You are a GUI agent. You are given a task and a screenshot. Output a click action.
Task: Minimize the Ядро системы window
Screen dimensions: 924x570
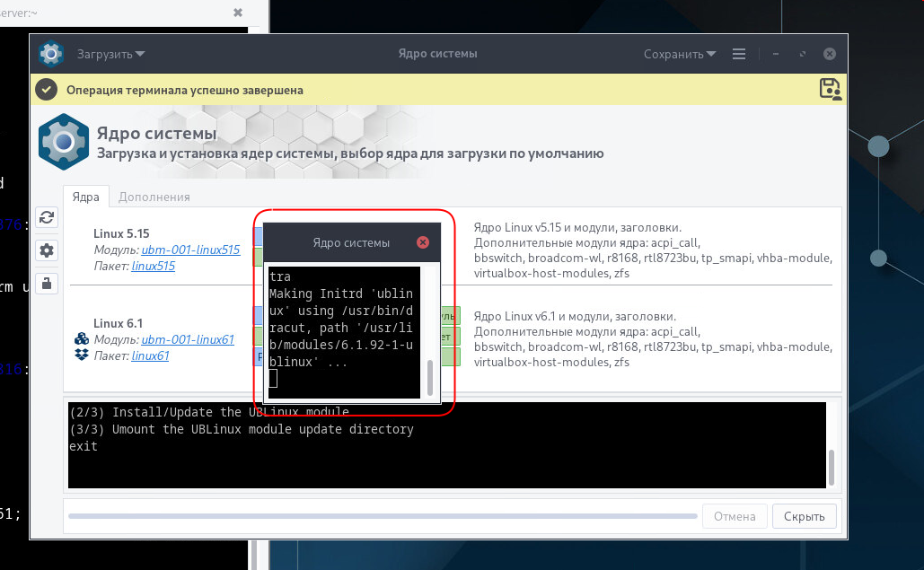[x=776, y=54]
